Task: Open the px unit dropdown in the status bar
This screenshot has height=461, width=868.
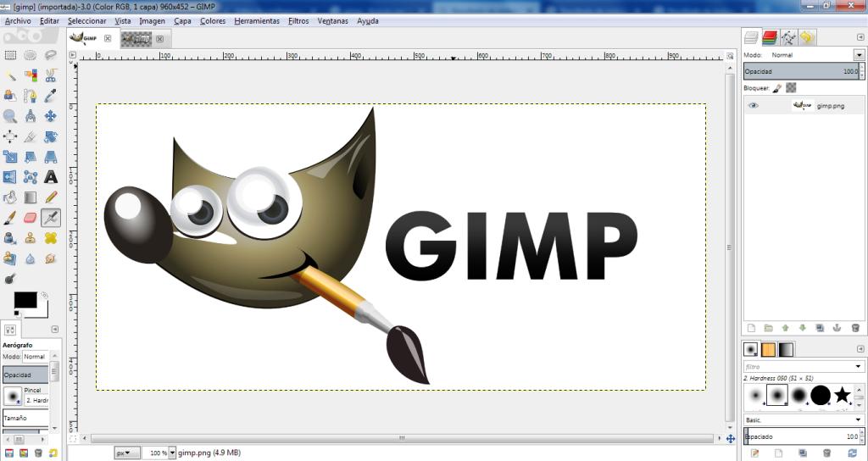Action: (x=127, y=453)
